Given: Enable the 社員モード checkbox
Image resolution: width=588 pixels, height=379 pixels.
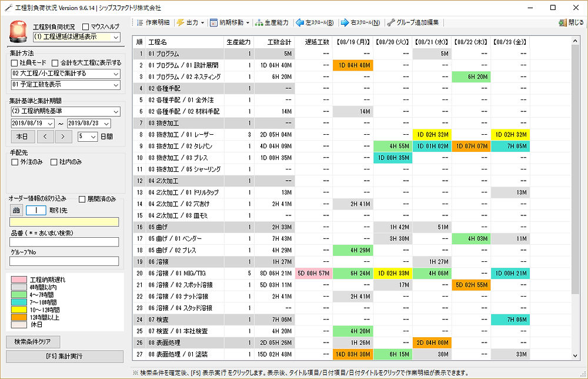Looking at the screenshot, I should pyautogui.click(x=15, y=62).
